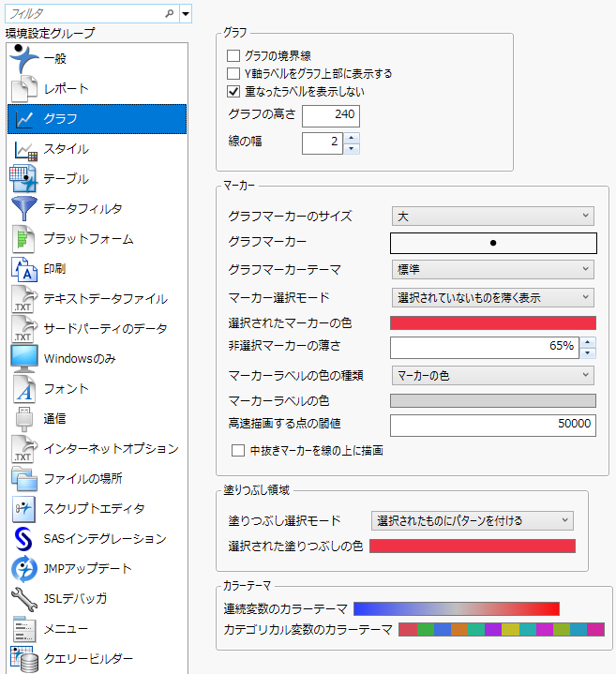Open the 通信 plug icon
The height and width of the screenshot is (674, 616).
(x=24, y=419)
